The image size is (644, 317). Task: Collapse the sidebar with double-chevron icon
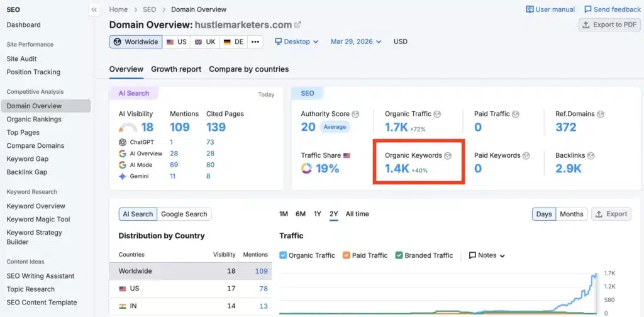(94, 10)
